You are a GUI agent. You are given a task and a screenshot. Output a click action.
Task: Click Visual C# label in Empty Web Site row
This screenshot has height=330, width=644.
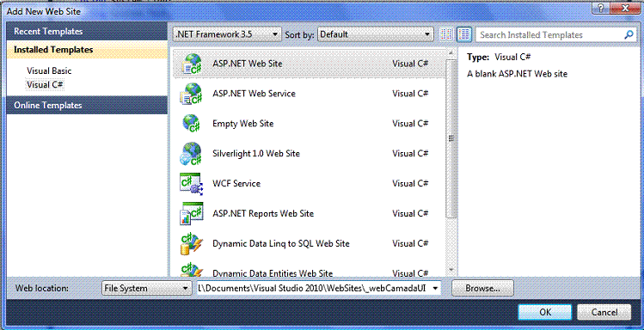[x=410, y=124]
